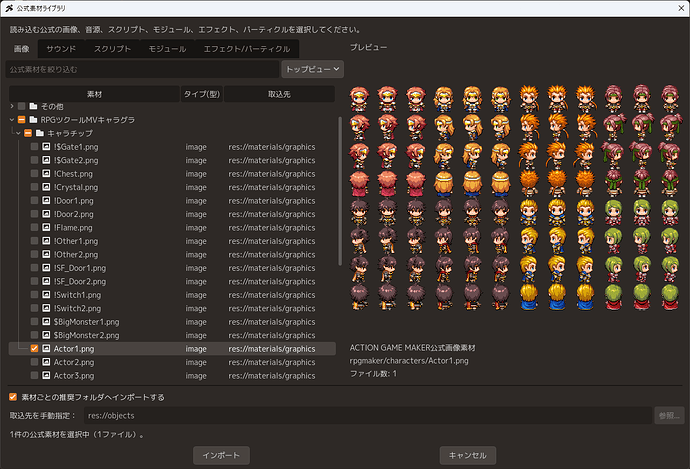The image size is (690, 469).
Task: Click the 素材 column header
Action: (94, 94)
